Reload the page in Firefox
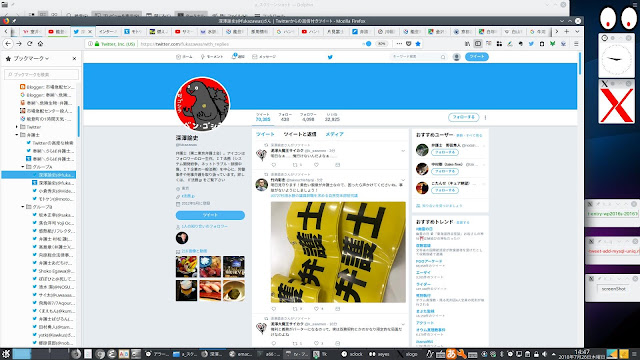640x360 pixels. click(x=29, y=44)
